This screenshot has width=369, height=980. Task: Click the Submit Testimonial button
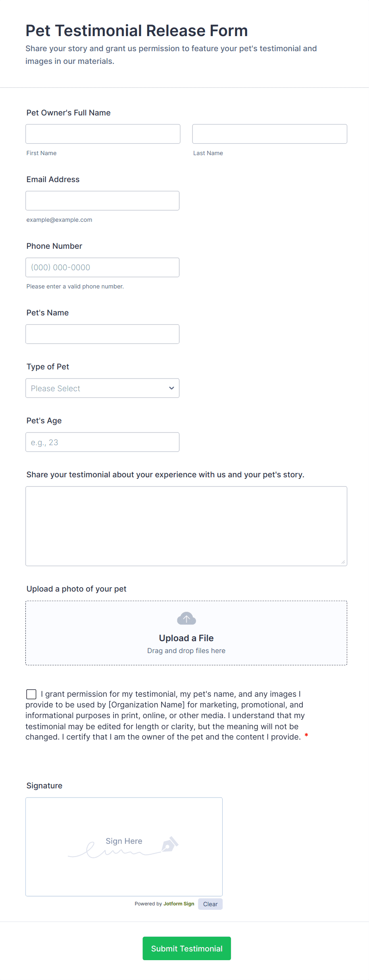pos(186,948)
